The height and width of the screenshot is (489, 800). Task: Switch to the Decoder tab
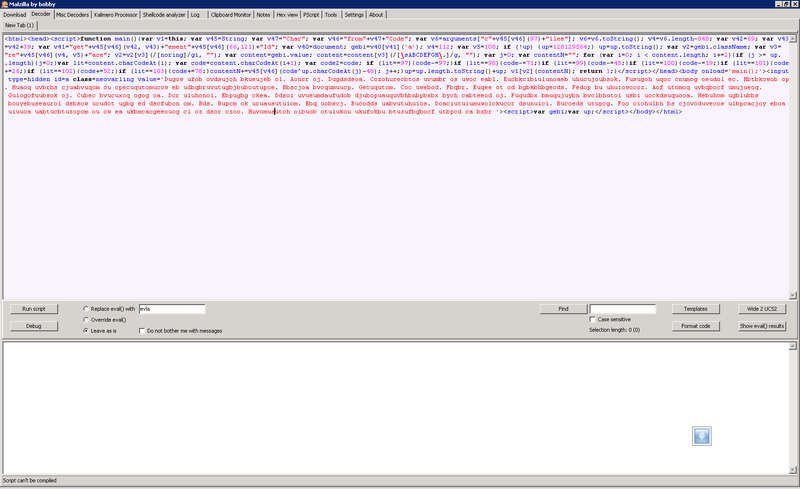(x=41, y=14)
